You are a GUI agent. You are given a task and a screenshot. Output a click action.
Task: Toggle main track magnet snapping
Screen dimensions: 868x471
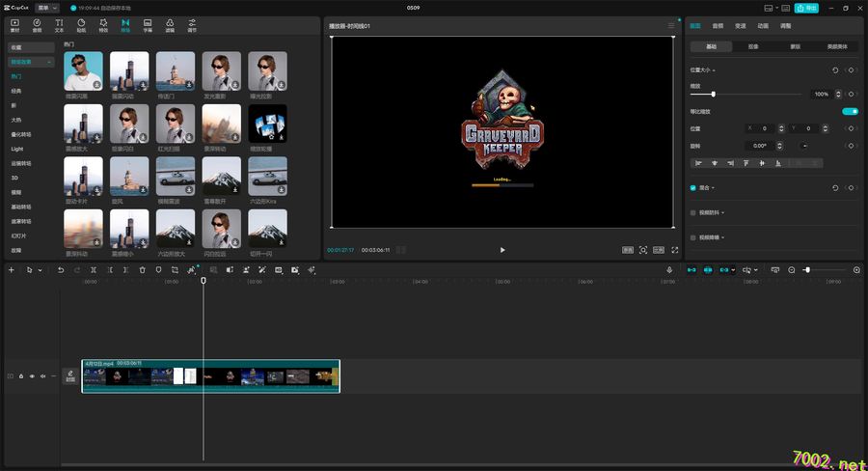tap(692, 270)
